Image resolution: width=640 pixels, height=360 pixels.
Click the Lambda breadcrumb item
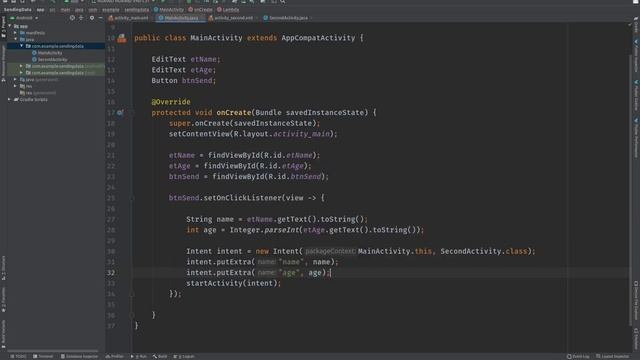point(229,9)
